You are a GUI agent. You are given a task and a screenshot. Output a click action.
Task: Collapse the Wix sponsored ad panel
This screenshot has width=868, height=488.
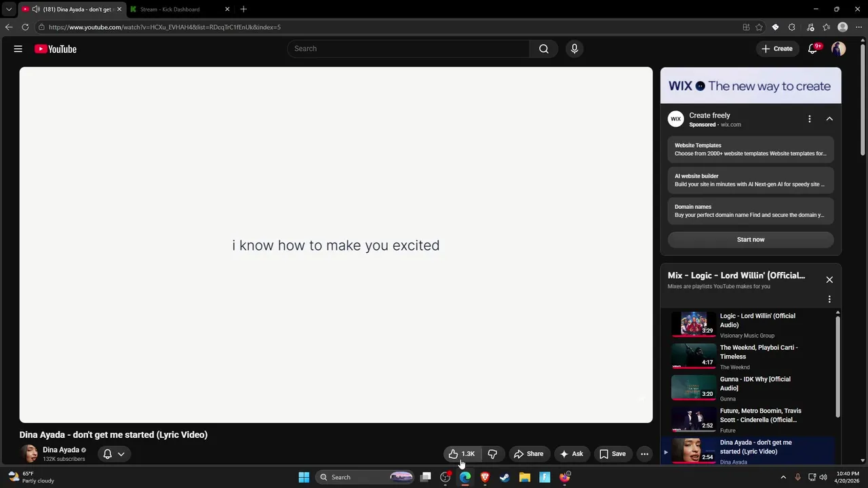click(x=829, y=119)
